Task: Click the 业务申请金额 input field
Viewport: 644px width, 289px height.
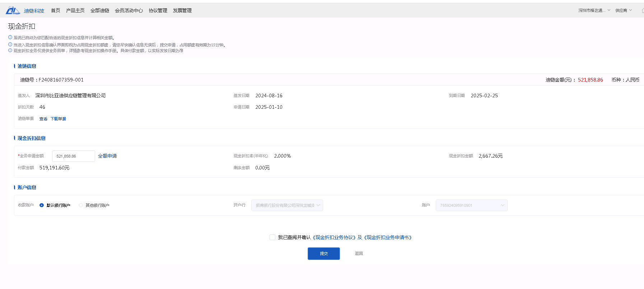Action: (73, 156)
